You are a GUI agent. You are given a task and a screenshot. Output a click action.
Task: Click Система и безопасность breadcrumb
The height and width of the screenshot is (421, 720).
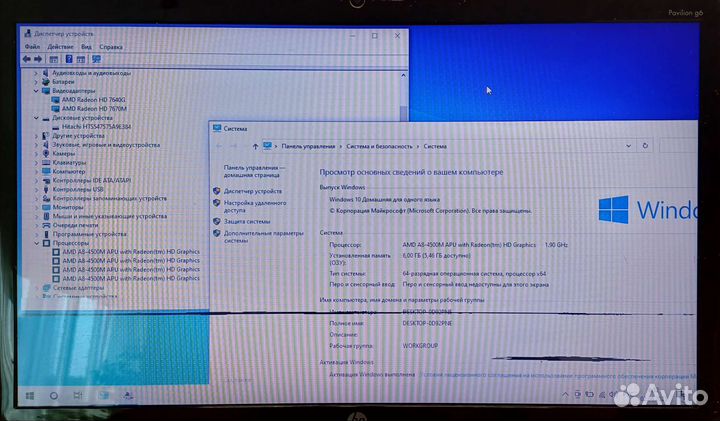[379, 146]
